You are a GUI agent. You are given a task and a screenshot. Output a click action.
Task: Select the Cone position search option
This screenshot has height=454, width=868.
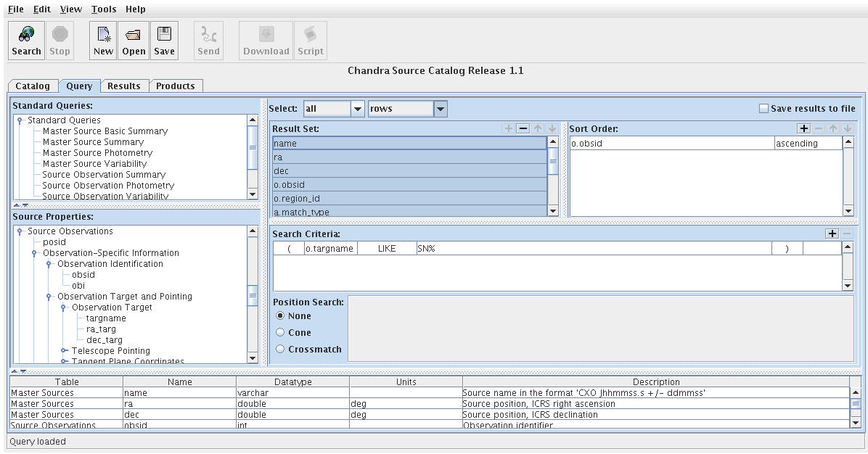[x=281, y=332]
